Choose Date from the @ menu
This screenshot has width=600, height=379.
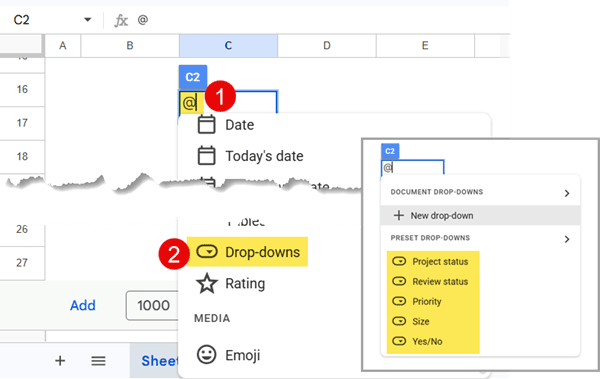pos(240,125)
